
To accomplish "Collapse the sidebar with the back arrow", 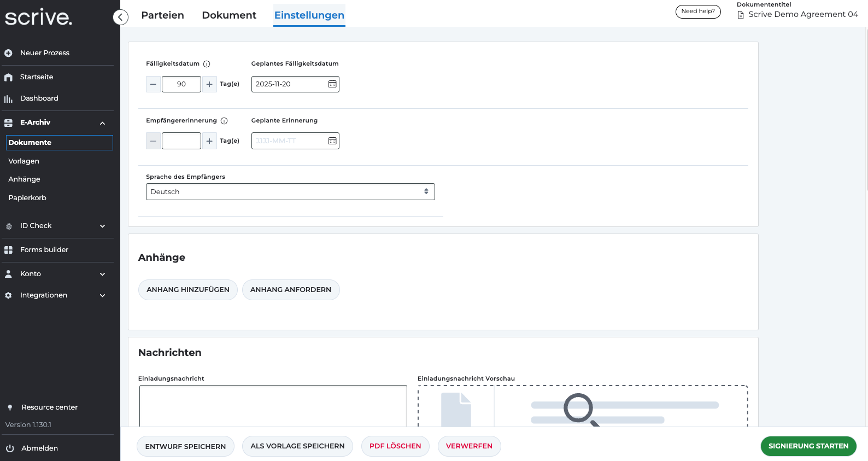I will [x=120, y=17].
